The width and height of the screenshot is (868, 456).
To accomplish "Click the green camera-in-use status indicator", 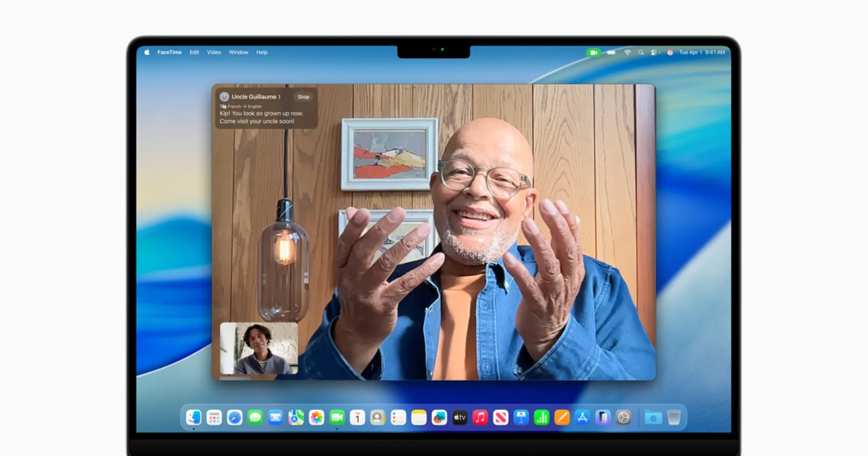I will (593, 53).
